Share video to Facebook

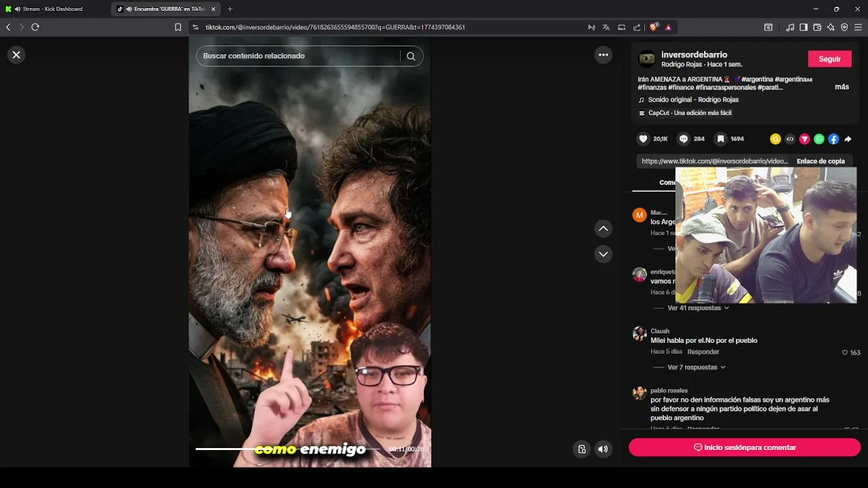coord(833,139)
